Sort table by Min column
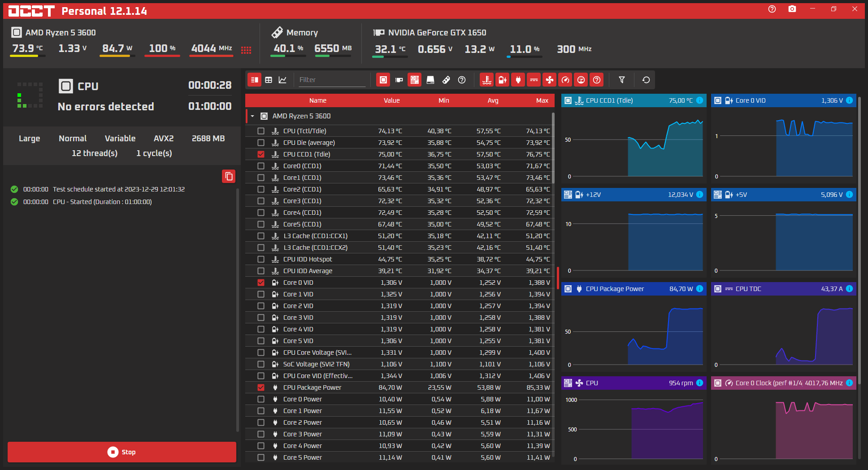Viewport: 868px width, 470px height. pyautogui.click(x=444, y=100)
